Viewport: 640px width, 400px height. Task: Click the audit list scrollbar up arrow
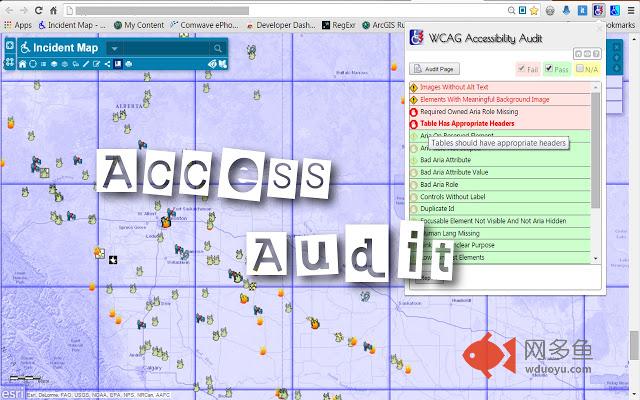(x=596, y=87)
